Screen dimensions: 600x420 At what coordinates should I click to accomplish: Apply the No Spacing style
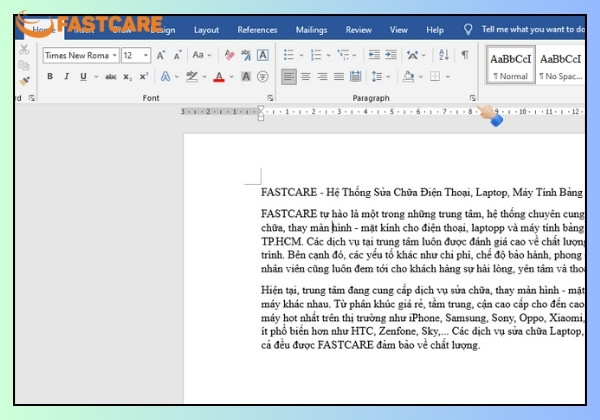pos(561,64)
